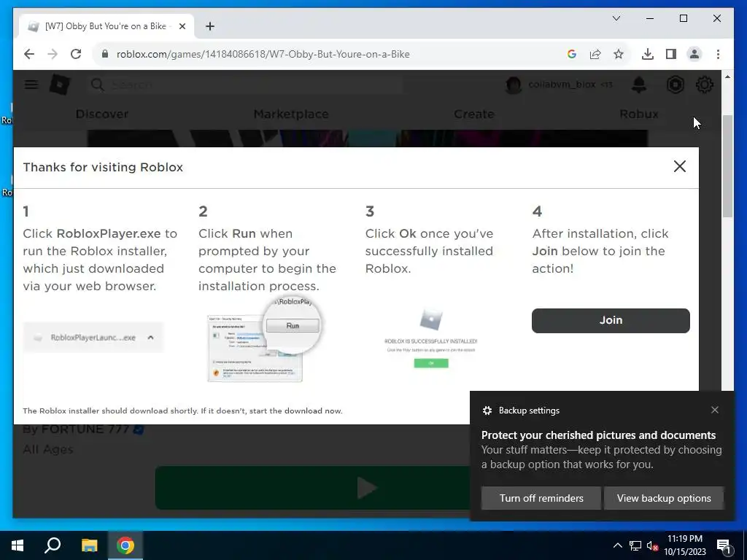Open Roblox hamburger navigation menu
This screenshot has height=560, width=747.
click(31, 85)
